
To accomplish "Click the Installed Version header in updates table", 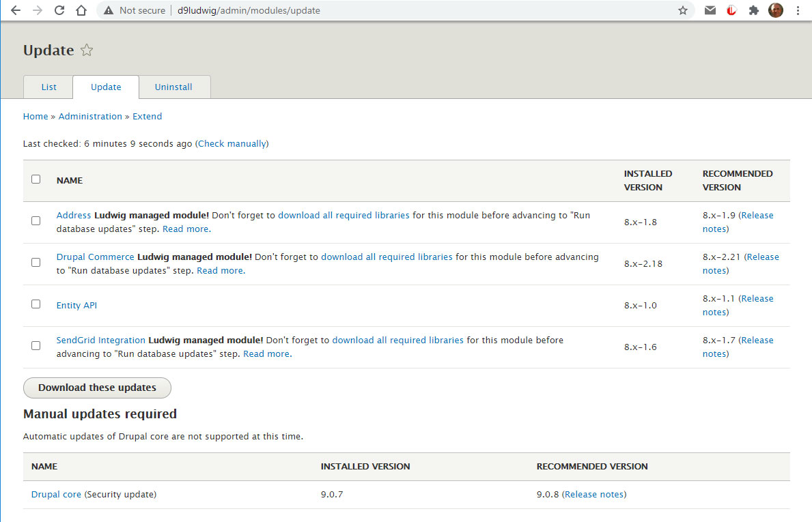I will pos(648,181).
